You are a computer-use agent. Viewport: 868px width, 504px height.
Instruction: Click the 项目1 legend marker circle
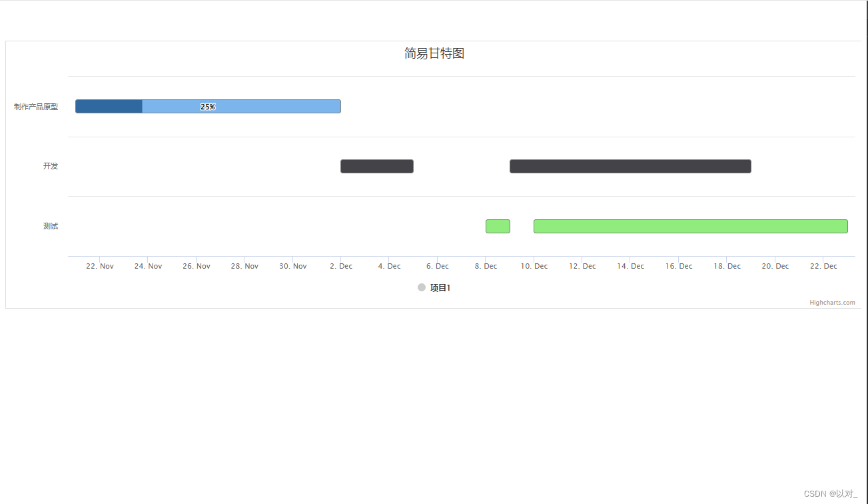(422, 287)
